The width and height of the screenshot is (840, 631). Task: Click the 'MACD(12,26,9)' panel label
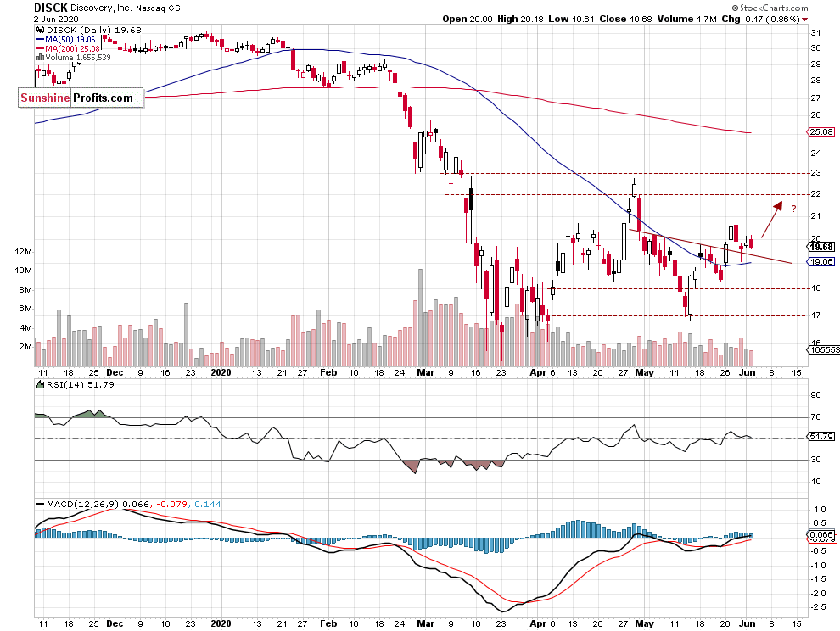pyautogui.click(x=83, y=504)
